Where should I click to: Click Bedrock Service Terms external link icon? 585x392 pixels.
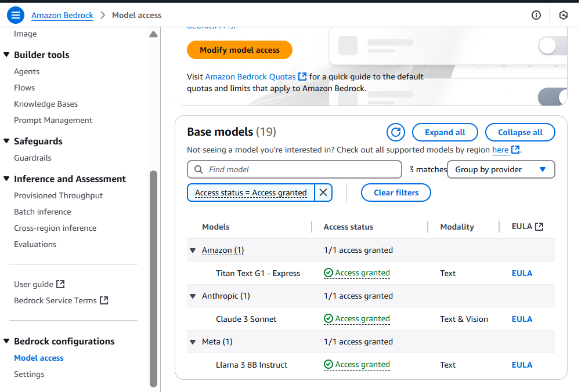(x=104, y=300)
